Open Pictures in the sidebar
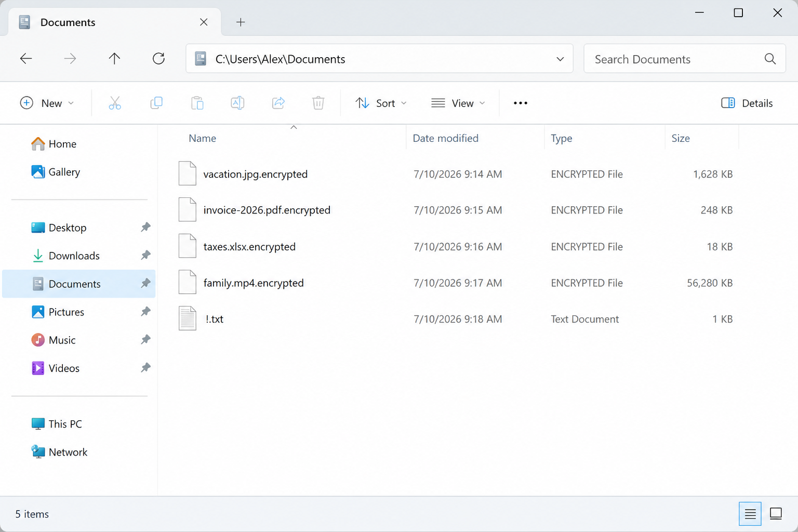Screen dimensions: 798x532 click(79, 312)
